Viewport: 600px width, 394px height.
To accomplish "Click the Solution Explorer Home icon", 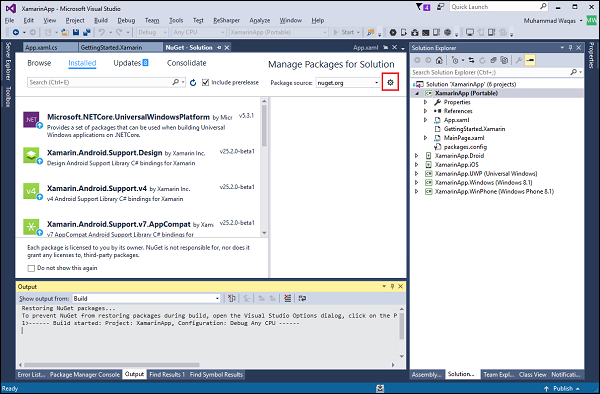I will 439,60.
